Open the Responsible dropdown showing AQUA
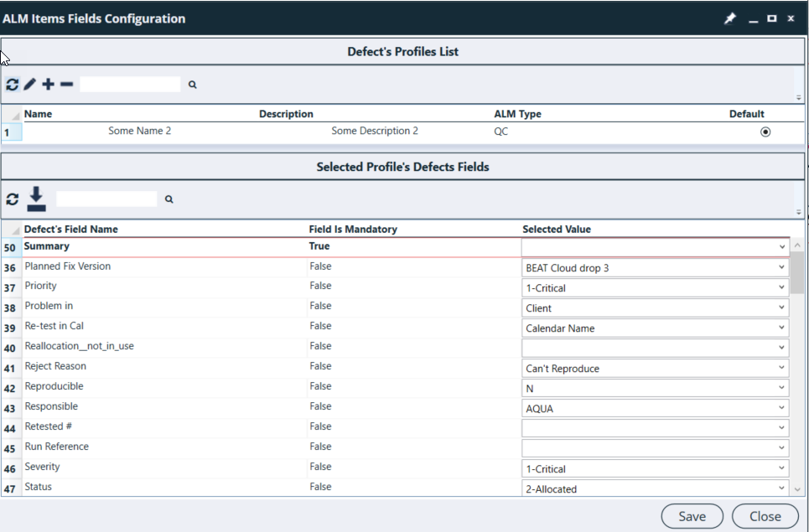 [x=781, y=408]
